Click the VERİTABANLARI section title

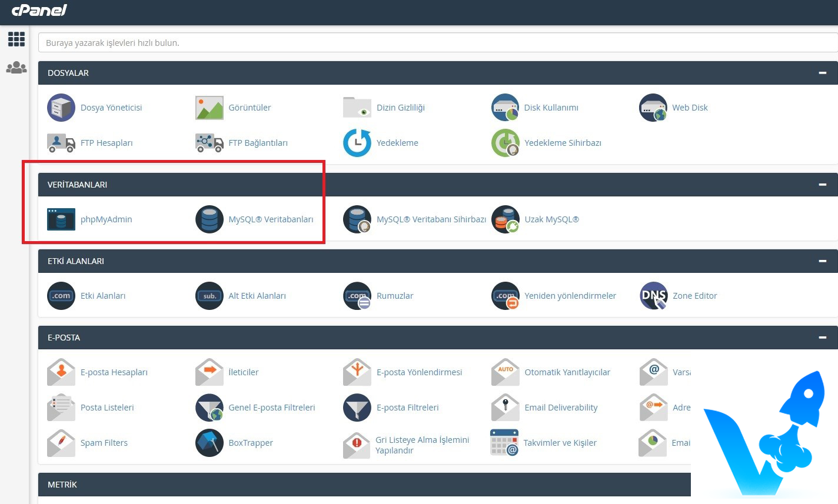(77, 185)
